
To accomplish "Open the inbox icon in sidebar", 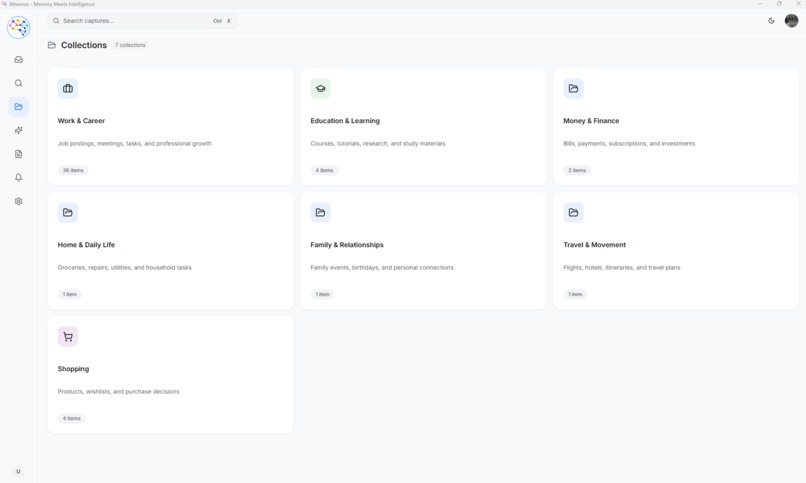I will (19, 60).
